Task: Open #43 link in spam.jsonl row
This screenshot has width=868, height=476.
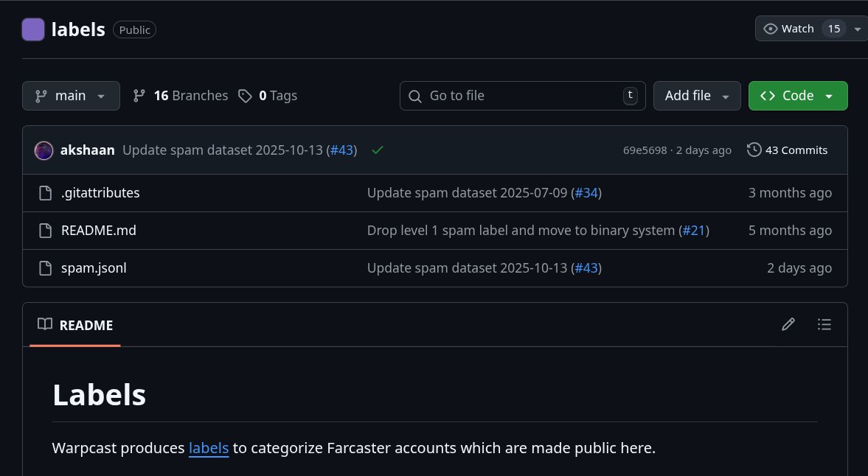Action: pyautogui.click(x=587, y=268)
